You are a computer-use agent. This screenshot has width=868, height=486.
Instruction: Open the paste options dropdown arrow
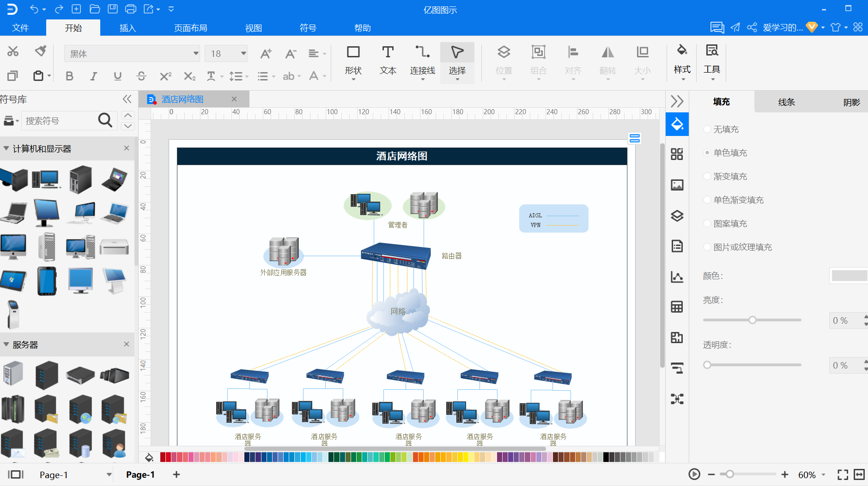(x=49, y=76)
